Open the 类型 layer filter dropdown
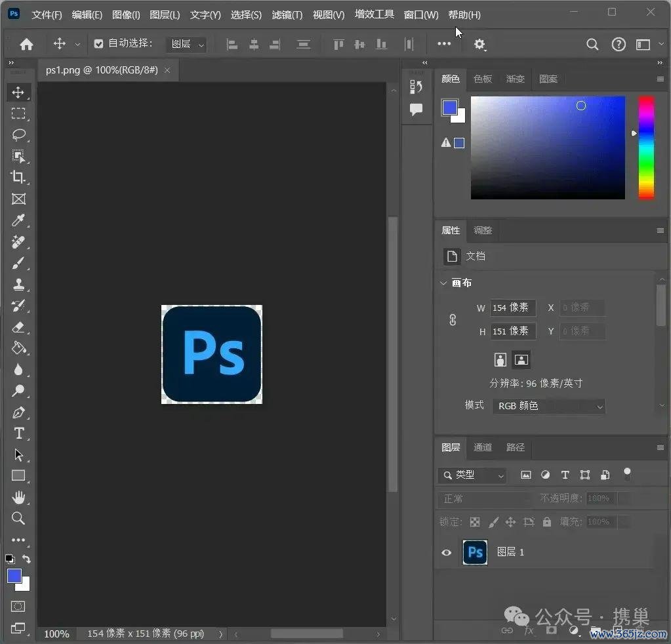Screen dimensions: 671x644 (x=472, y=475)
